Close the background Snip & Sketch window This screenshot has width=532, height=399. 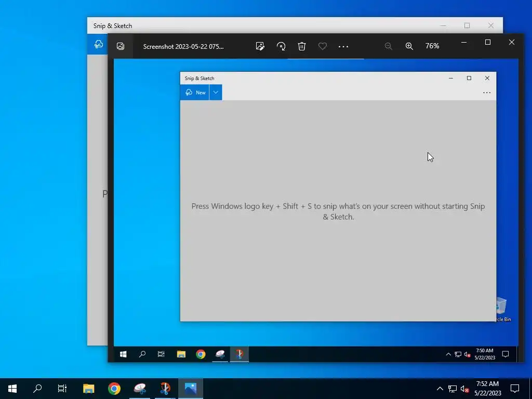(x=491, y=25)
